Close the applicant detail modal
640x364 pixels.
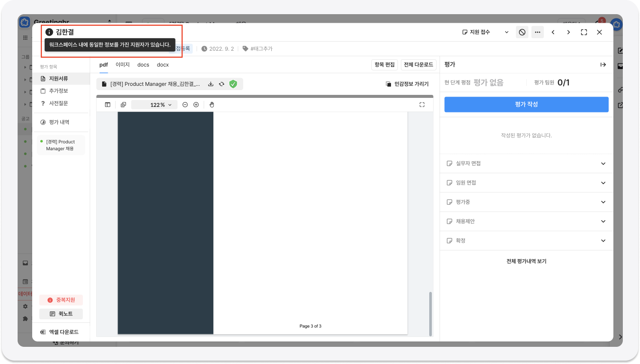599,32
